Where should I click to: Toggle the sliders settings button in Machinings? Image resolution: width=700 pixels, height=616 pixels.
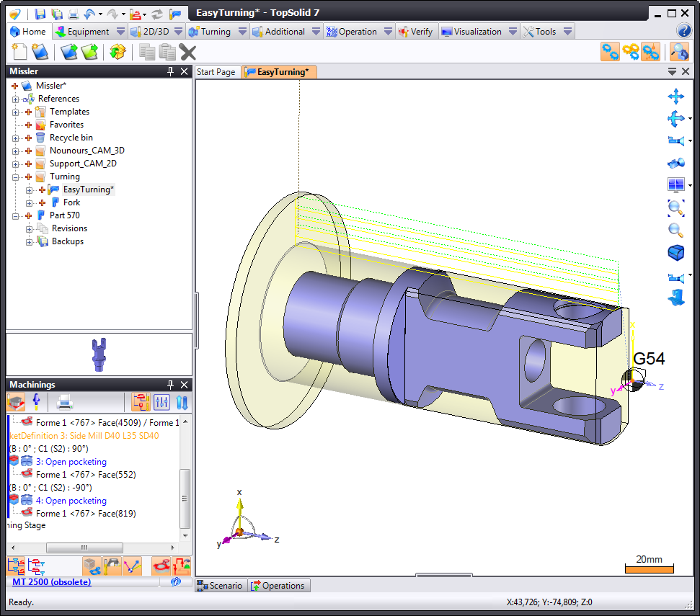(x=161, y=402)
